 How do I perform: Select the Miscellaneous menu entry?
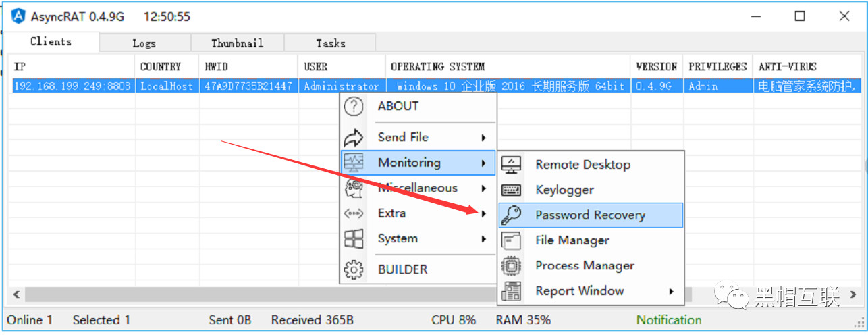coord(418,188)
